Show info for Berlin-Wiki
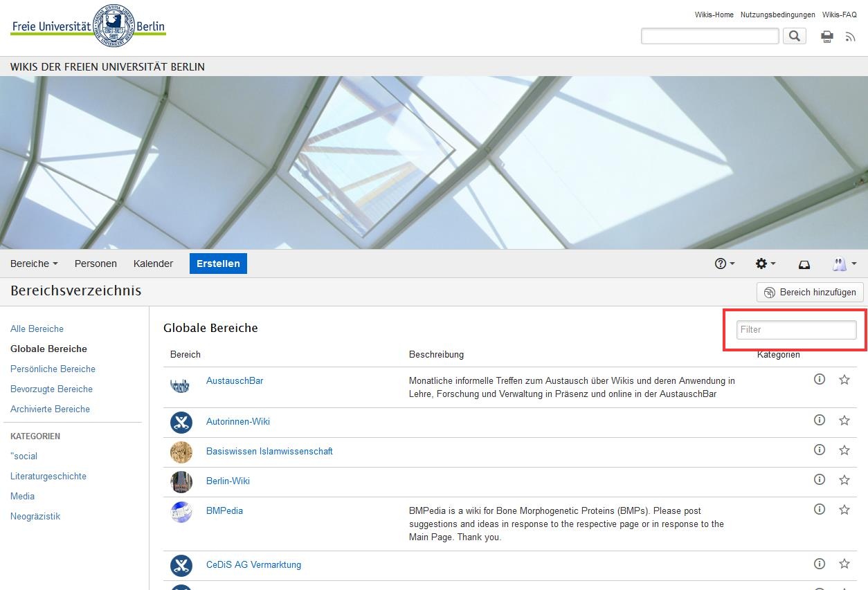The height and width of the screenshot is (590, 868). click(820, 479)
